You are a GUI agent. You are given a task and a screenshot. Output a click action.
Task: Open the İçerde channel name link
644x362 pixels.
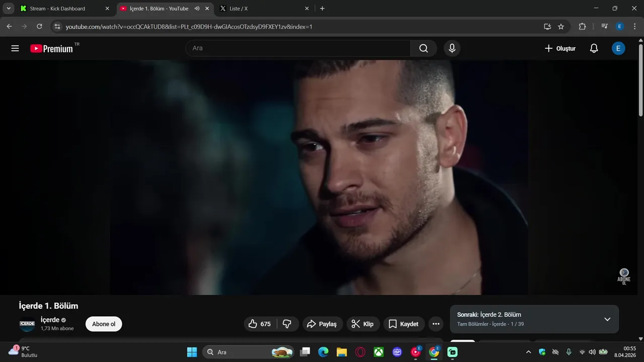tap(50, 320)
